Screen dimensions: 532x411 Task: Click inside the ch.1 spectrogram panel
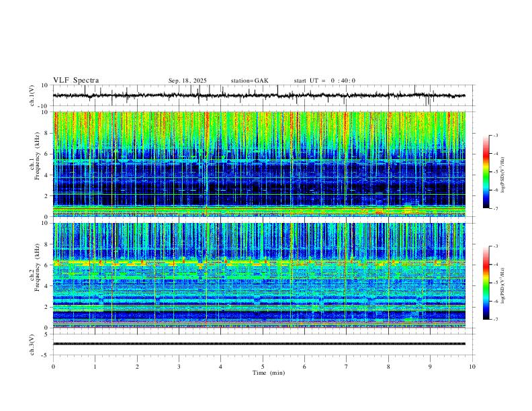[x=259, y=164]
